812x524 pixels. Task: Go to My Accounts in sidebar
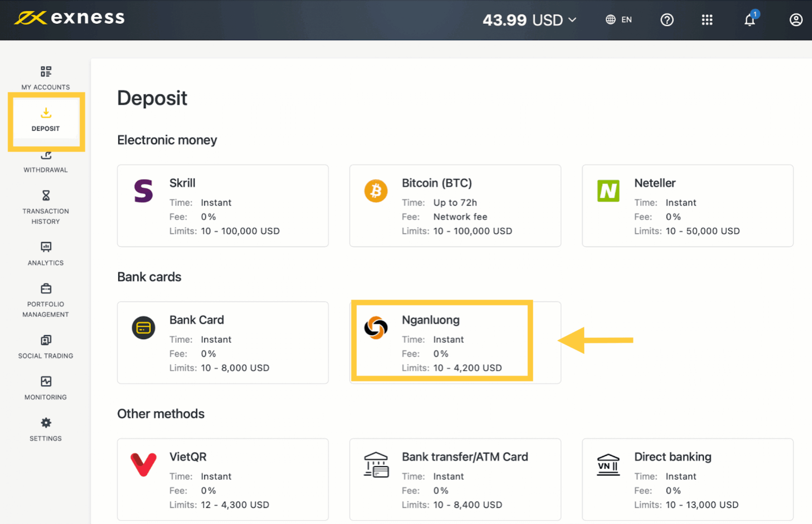[46, 78]
